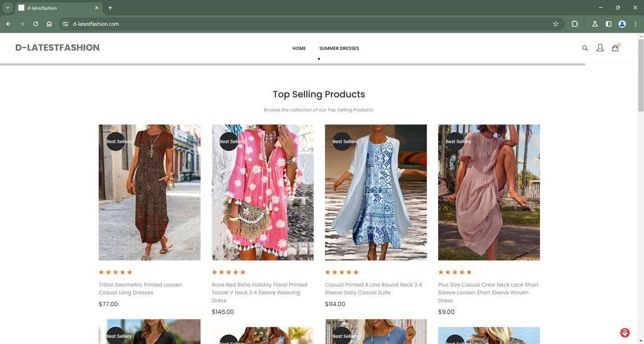
Task: Open the site search
Action: click(x=585, y=48)
